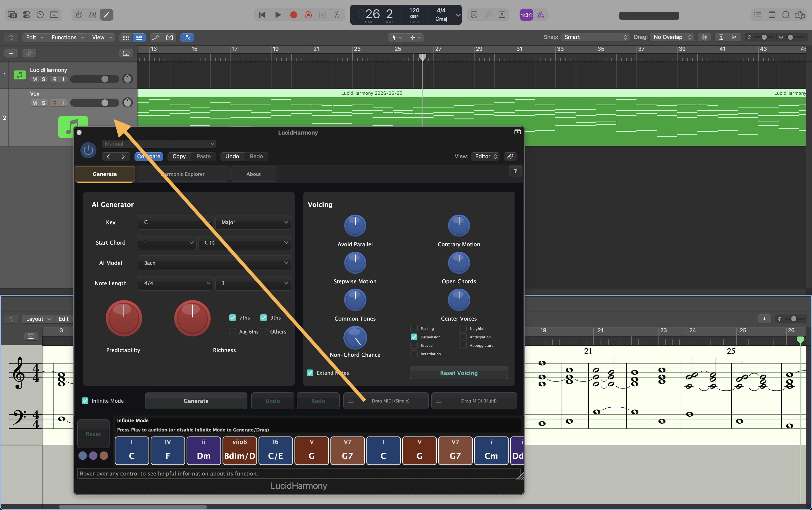This screenshot has height=510, width=812.
Task: Click the LucidHarmony track volume slider
Action: point(95,79)
